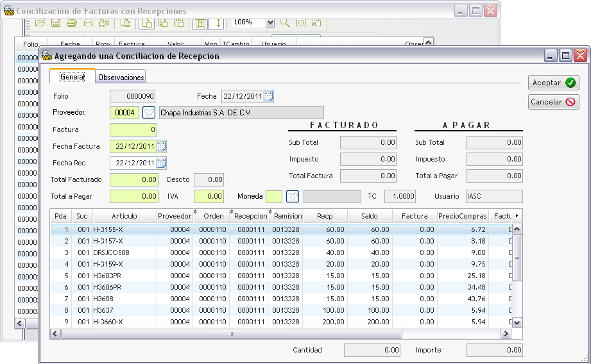Select row with article DRSJCO50B
This screenshot has width=591, height=364.
click(111, 252)
